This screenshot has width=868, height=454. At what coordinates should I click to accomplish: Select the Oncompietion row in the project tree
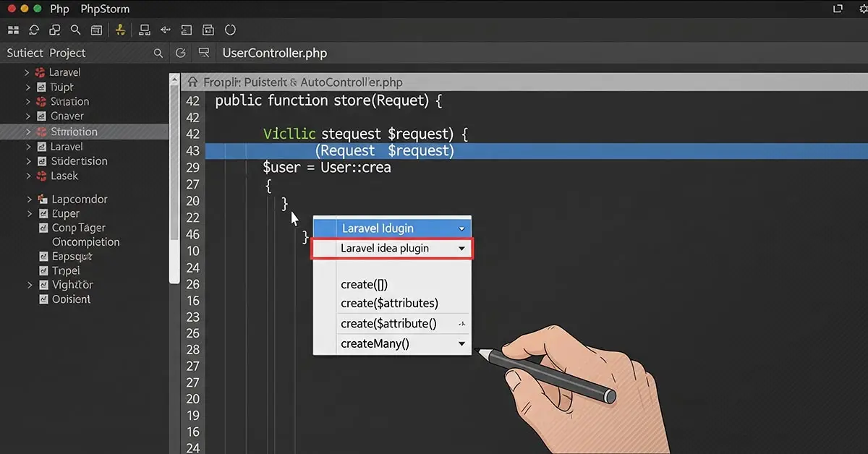point(85,242)
